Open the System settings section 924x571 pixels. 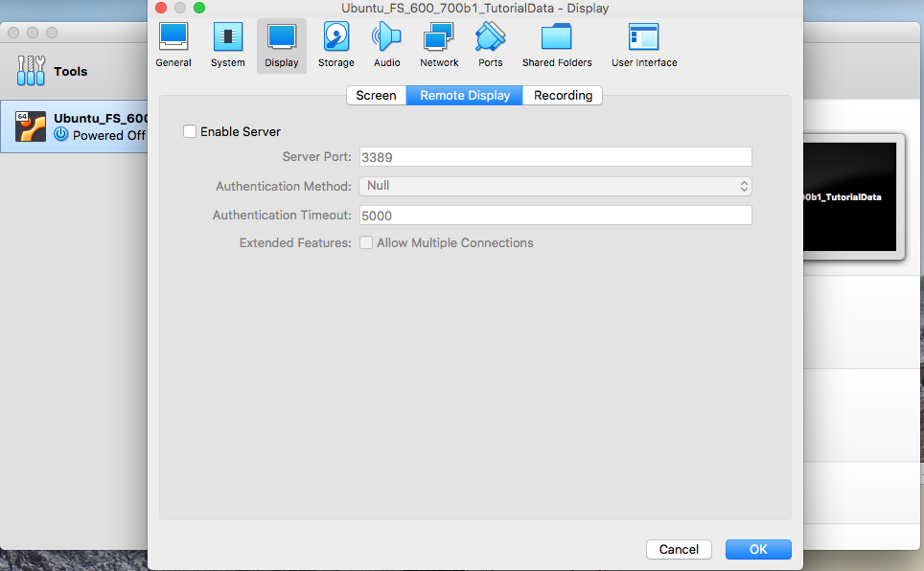pyautogui.click(x=227, y=45)
